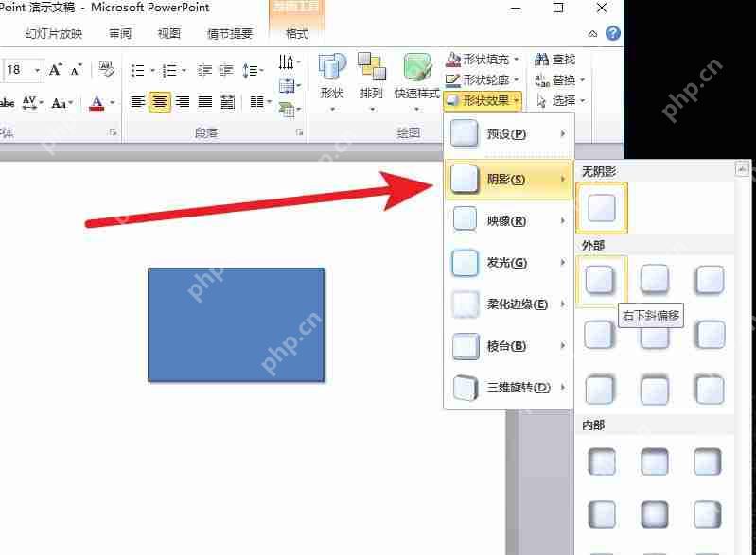Open the line spacing dropdown

click(x=254, y=71)
